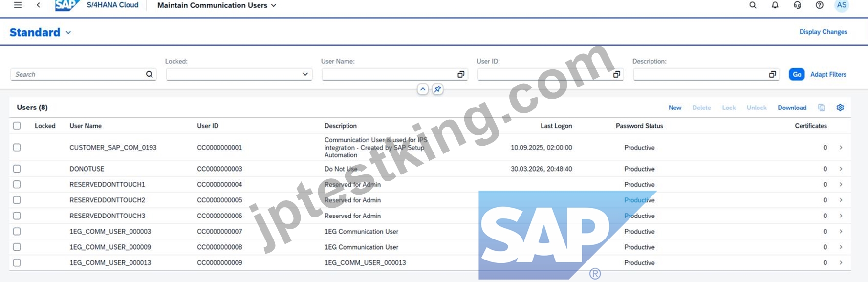This screenshot has width=868, height=282.
Task: Tick the checkbox for DONOTUSE row
Action: [x=17, y=169]
